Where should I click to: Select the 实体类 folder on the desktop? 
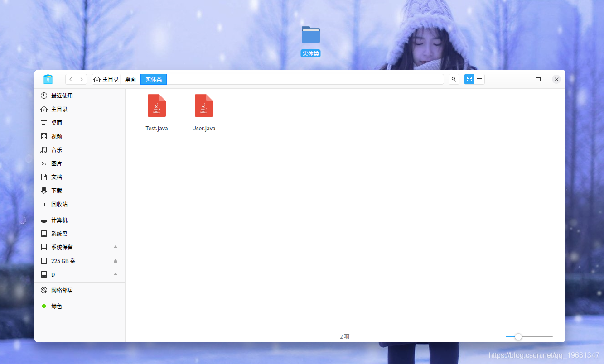311,35
